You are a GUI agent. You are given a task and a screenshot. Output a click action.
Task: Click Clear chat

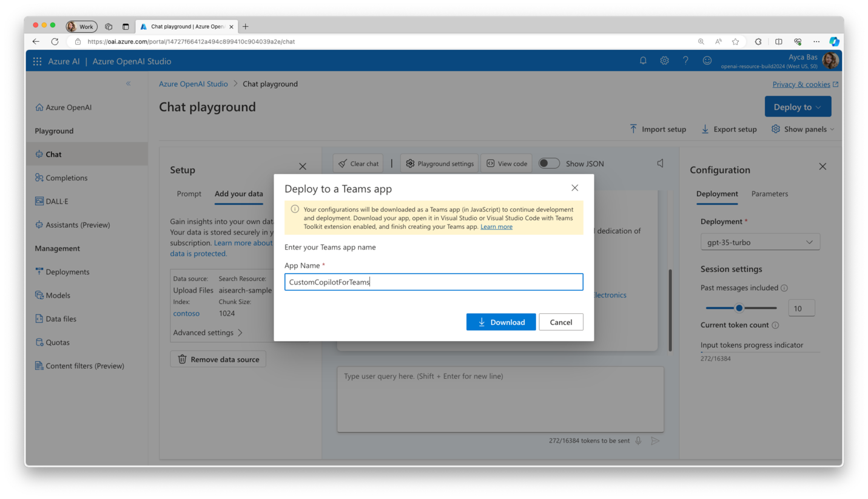358,163
